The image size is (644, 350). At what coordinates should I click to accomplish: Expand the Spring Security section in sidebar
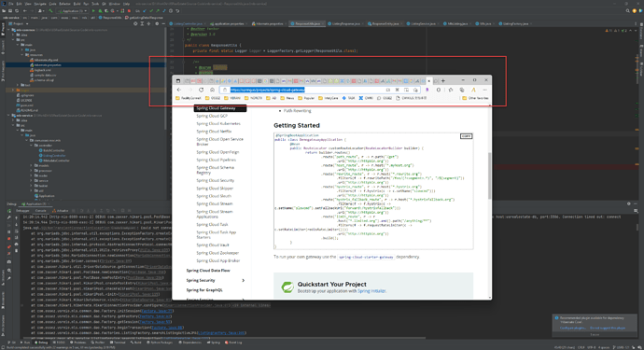coord(244,281)
